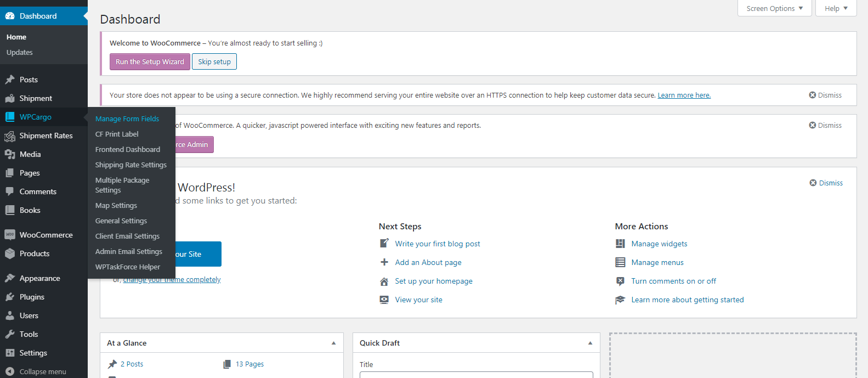The height and width of the screenshot is (378, 868).
Task: Open the 2 Posts link in At a Glance
Action: tap(132, 364)
